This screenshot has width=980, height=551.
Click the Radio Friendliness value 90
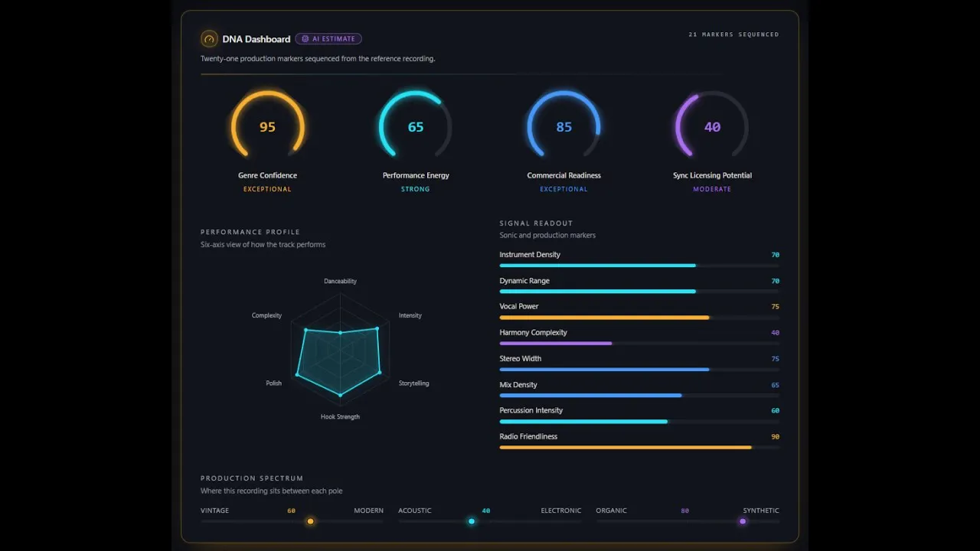tap(775, 437)
